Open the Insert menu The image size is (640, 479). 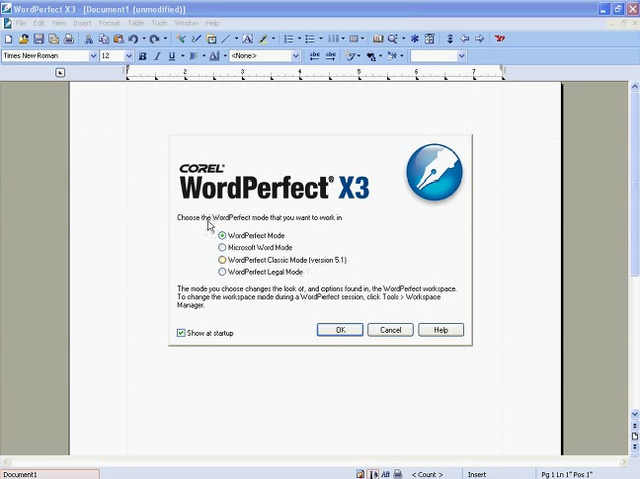pyautogui.click(x=82, y=23)
